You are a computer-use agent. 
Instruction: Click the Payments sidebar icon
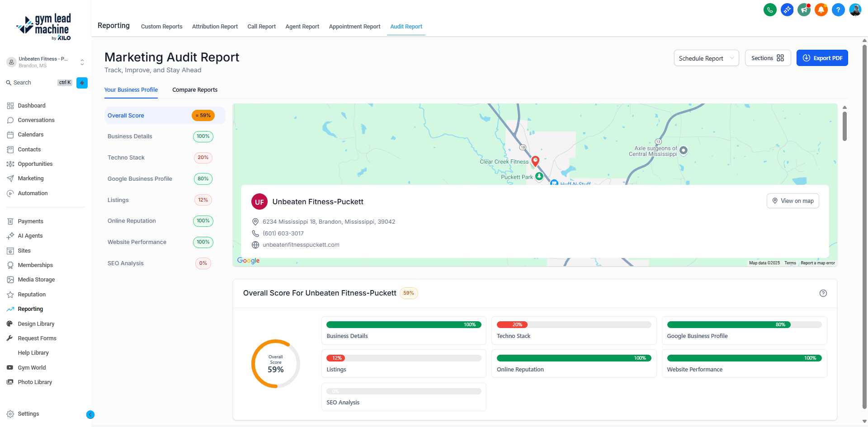tap(10, 221)
